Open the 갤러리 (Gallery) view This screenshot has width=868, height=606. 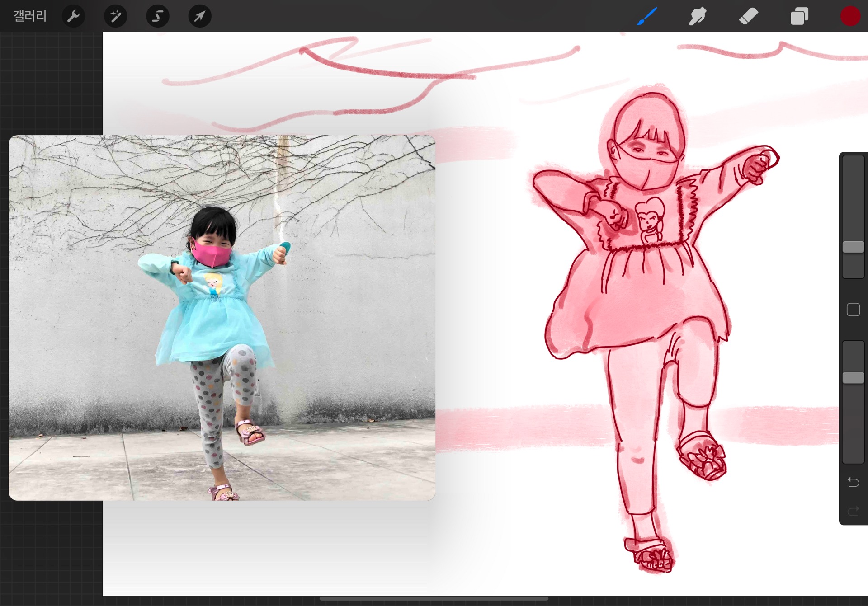click(x=30, y=16)
